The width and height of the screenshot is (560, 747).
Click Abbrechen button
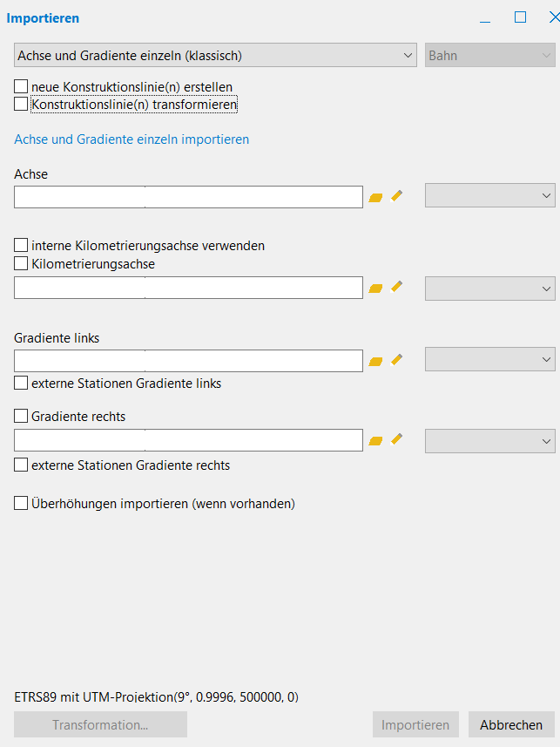coord(511,724)
